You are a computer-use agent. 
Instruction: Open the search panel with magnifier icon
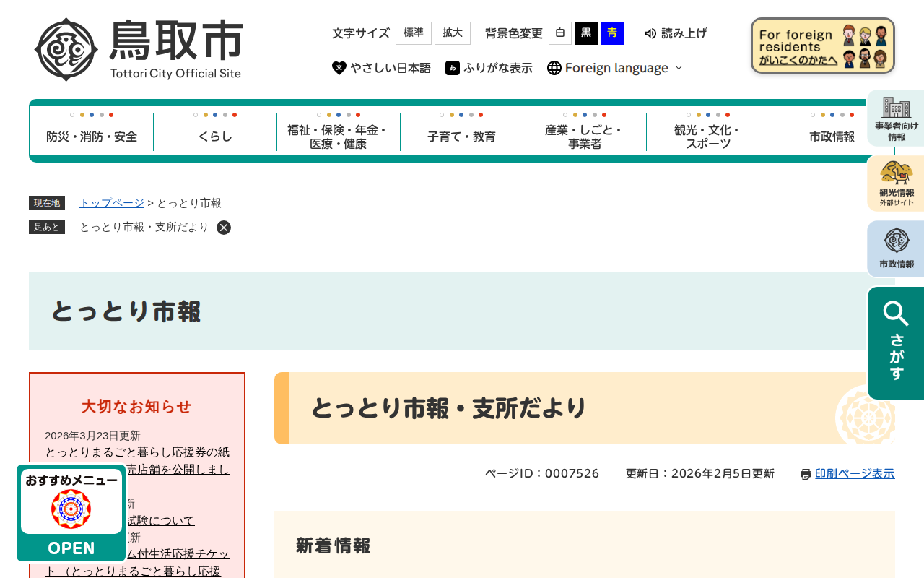pos(896,343)
